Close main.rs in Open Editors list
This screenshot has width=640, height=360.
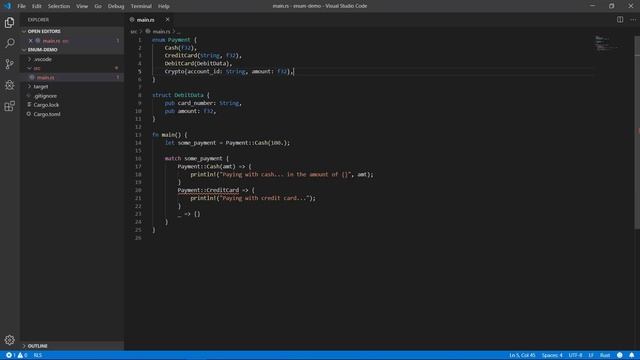click(30, 41)
